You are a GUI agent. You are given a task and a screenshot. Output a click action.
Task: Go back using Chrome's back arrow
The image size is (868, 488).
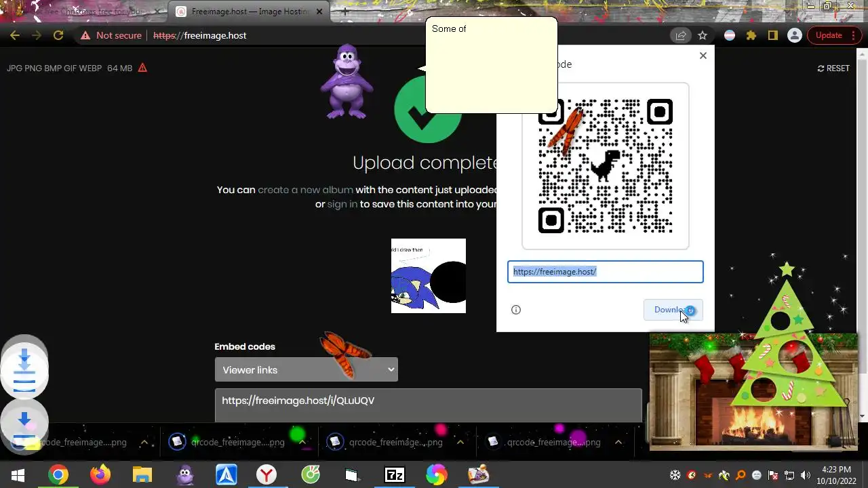[x=15, y=35]
